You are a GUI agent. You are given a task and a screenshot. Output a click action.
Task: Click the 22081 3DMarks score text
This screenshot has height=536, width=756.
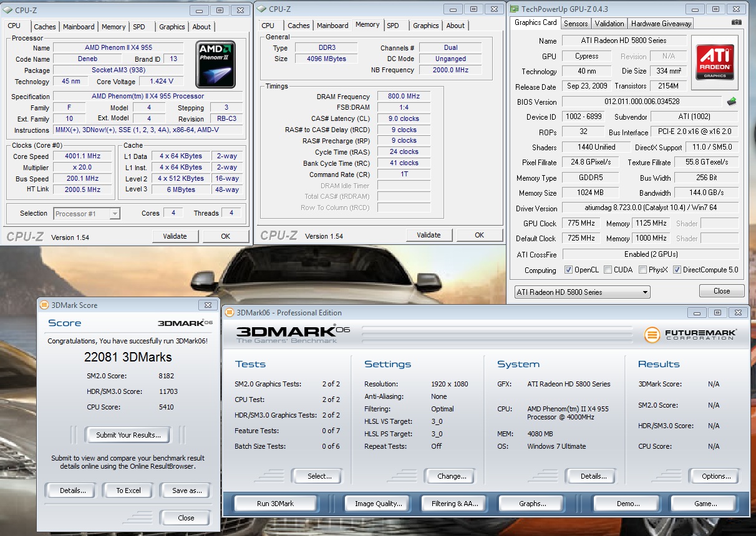[128, 357]
